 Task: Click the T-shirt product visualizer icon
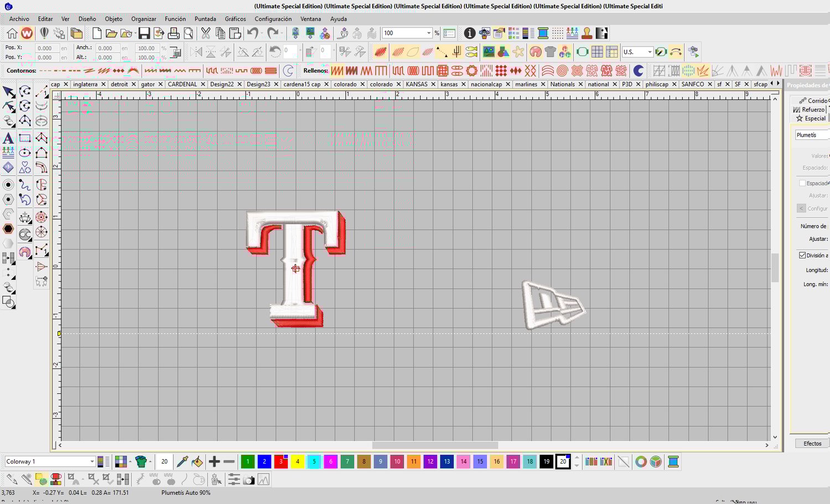pyautogui.click(x=550, y=52)
